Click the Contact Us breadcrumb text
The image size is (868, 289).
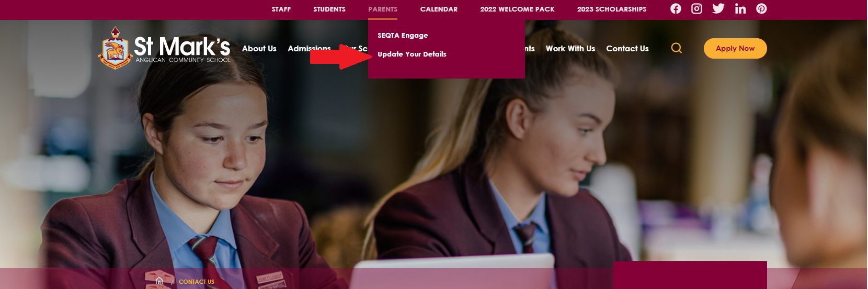pyautogui.click(x=197, y=282)
